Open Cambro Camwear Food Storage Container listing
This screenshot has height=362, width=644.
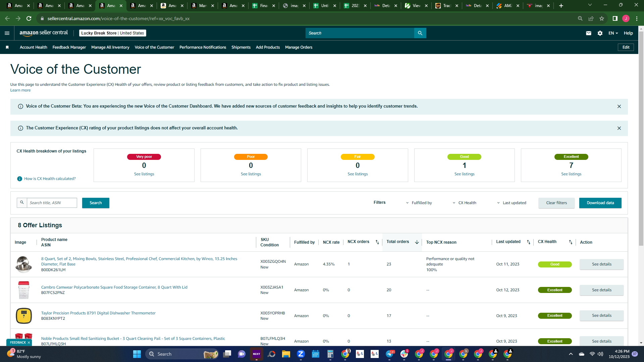click(114, 287)
